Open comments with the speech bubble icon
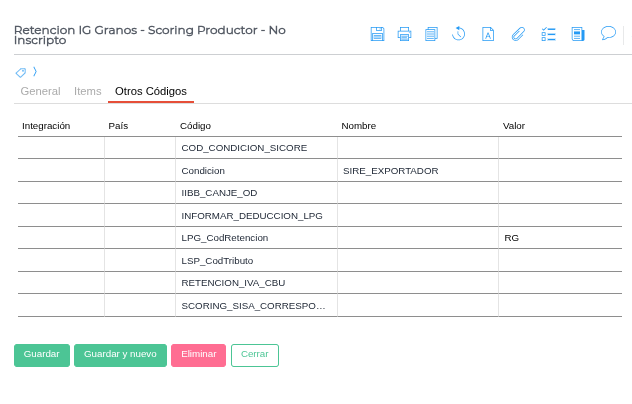 pos(608,33)
